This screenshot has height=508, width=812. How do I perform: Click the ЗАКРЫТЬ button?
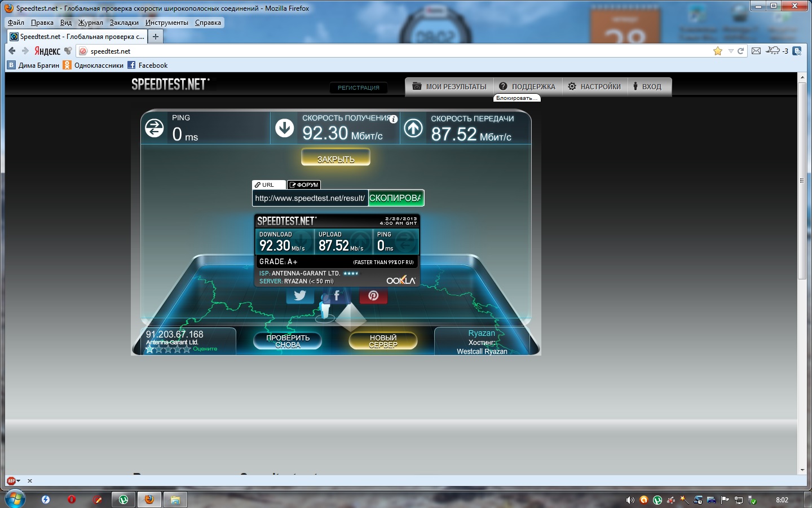(x=336, y=159)
